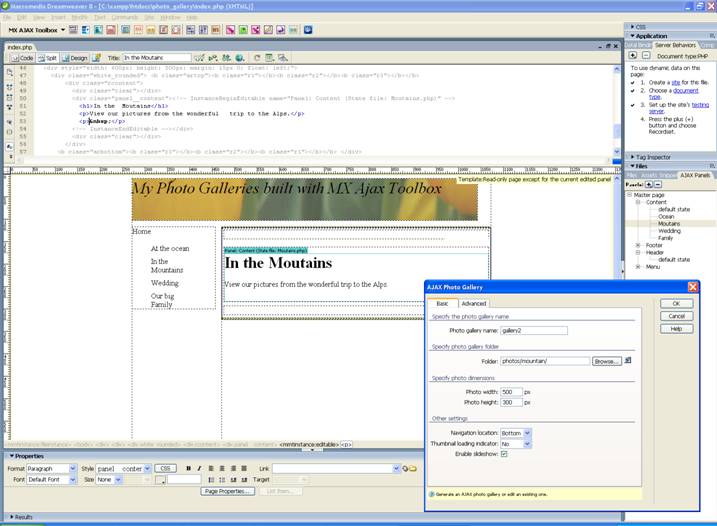Toggle the Italic formatting button in Properties
The height and width of the screenshot is (526, 717).
tap(199, 468)
